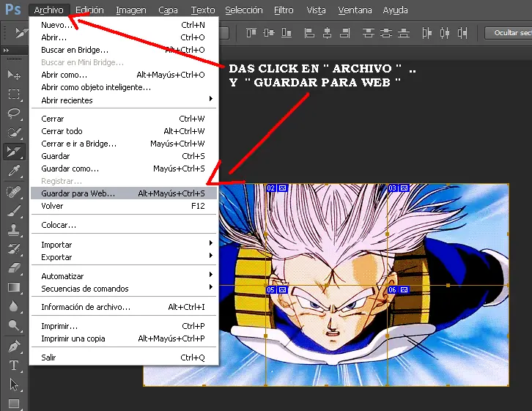Open the Capa menu
Image resolution: width=532 pixels, height=411 pixels.
click(x=168, y=10)
